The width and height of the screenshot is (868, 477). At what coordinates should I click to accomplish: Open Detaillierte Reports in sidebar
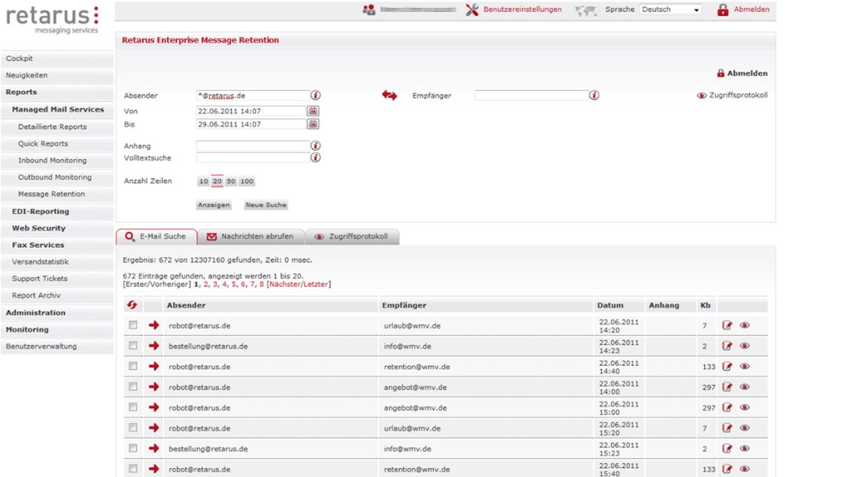[52, 127]
